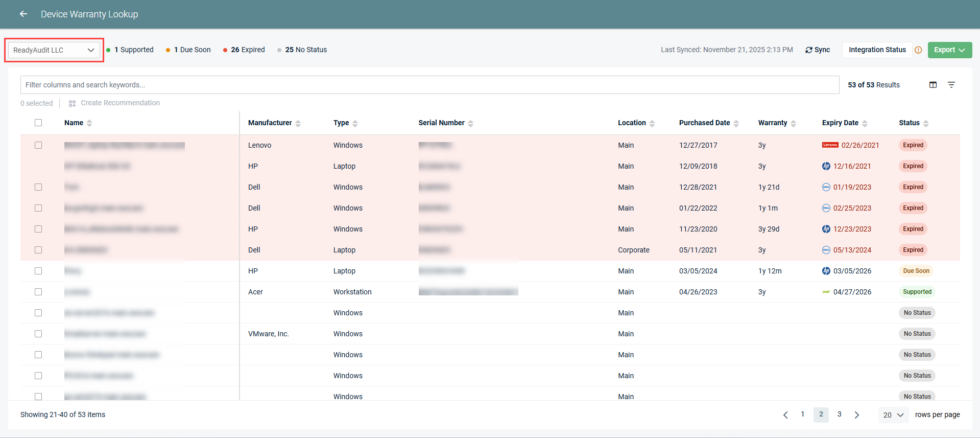The image size is (980, 438).
Task: Toggle the select-all header checkbox
Action: point(38,123)
